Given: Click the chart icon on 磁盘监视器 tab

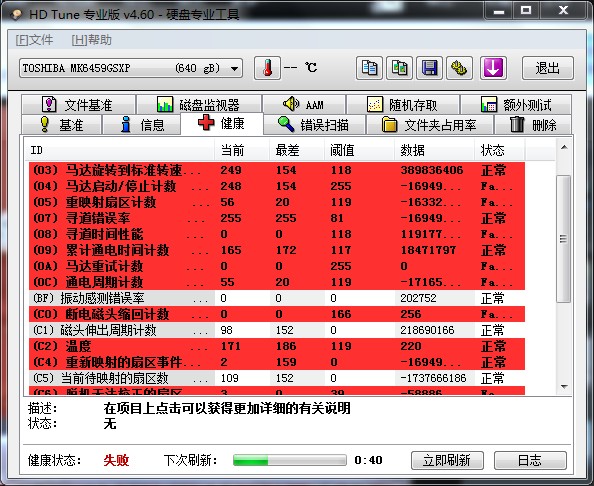Looking at the screenshot, I should (165, 104).
